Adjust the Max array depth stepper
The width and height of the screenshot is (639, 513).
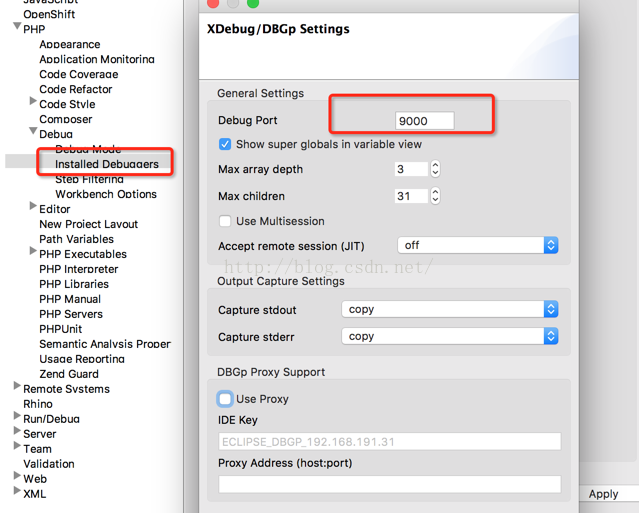coord(435,169)
